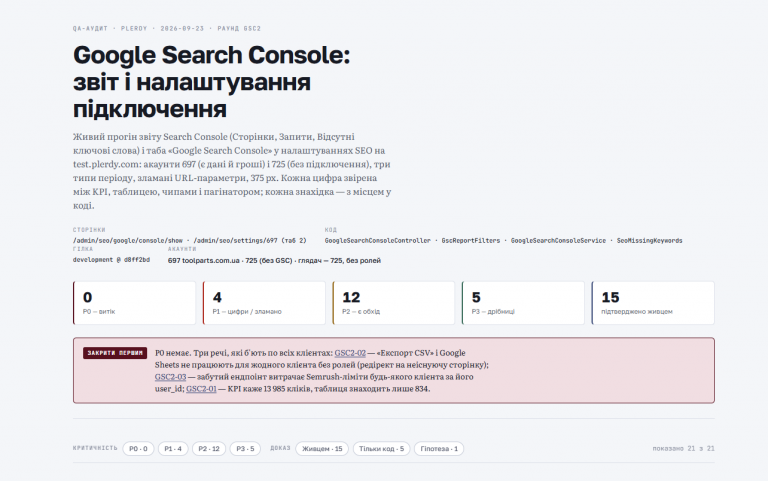The image size is (768, 481).
Task: Select the P3 — дрібниці stat card
Action: pos(523,303)
